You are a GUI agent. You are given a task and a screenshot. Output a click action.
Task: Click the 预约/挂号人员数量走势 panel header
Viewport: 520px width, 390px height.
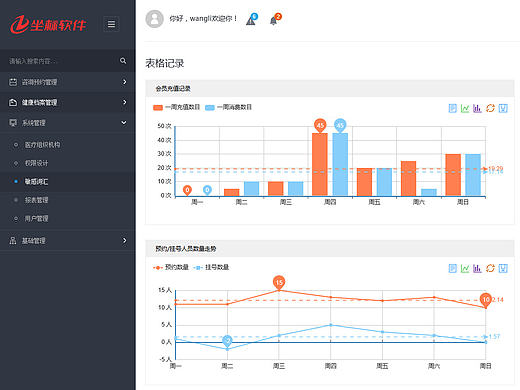pos(330,248)
